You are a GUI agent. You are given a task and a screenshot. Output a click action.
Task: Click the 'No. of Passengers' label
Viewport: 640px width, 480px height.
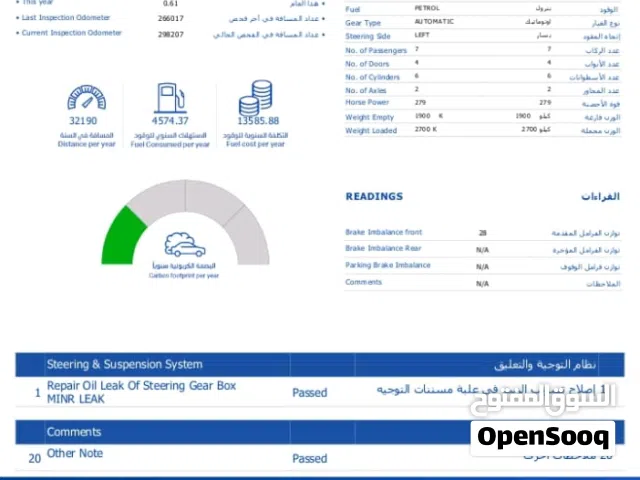point(376,51)
